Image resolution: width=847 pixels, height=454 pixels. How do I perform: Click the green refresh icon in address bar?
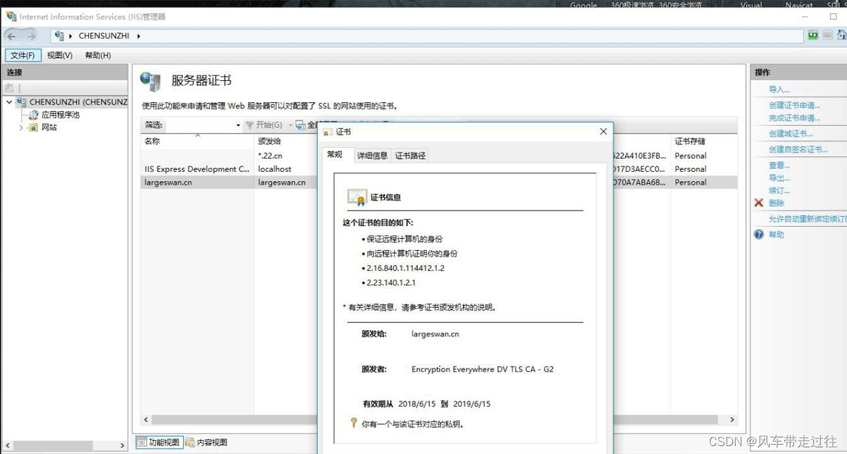pos(813,36)
